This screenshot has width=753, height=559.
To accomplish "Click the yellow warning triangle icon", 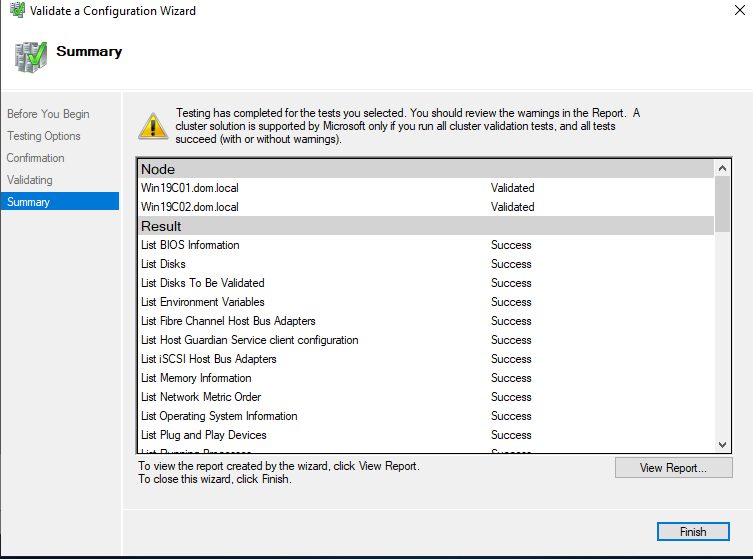I will 153,126.
